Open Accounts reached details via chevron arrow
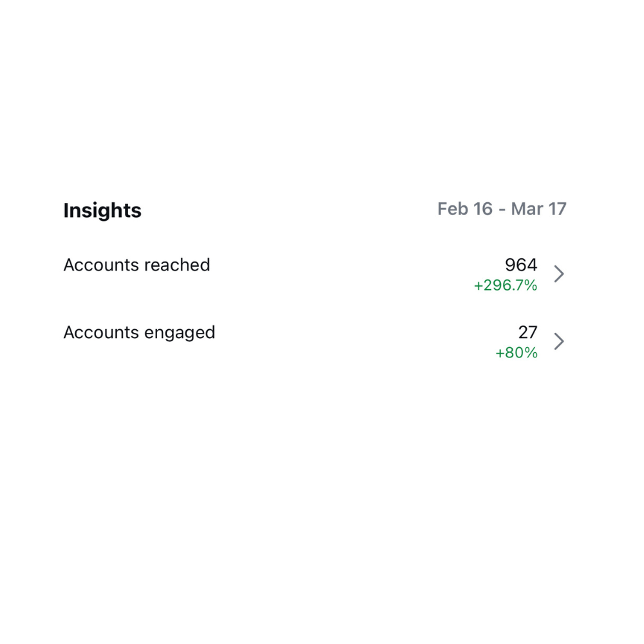The width and height of the screenshot is (644, 644). (559, 274)
